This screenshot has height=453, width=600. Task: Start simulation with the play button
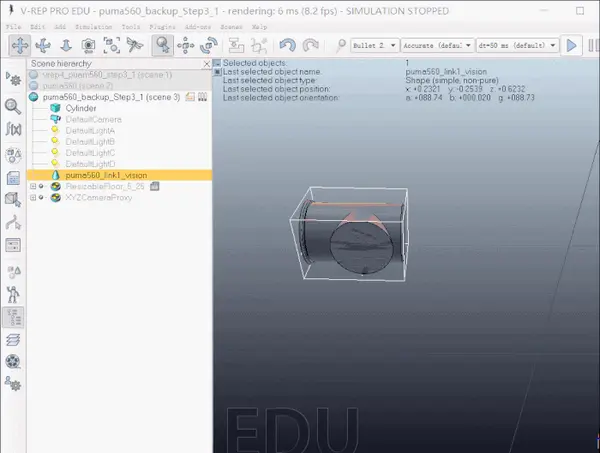[x=571, y=46]
